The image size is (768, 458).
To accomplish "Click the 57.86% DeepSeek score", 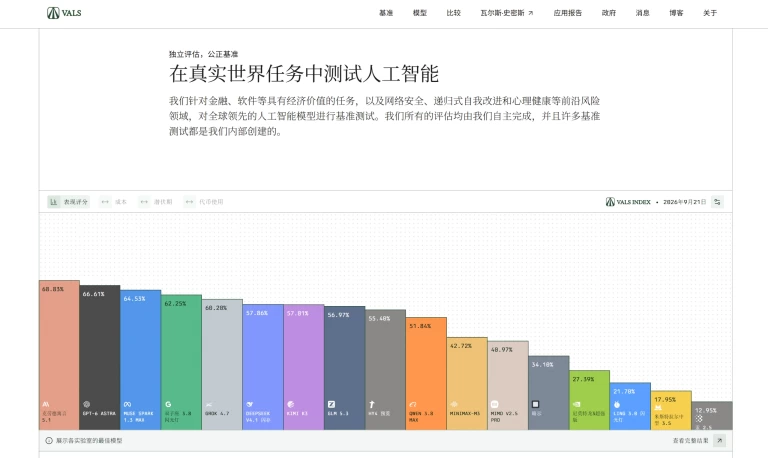I will click(257, 313).
